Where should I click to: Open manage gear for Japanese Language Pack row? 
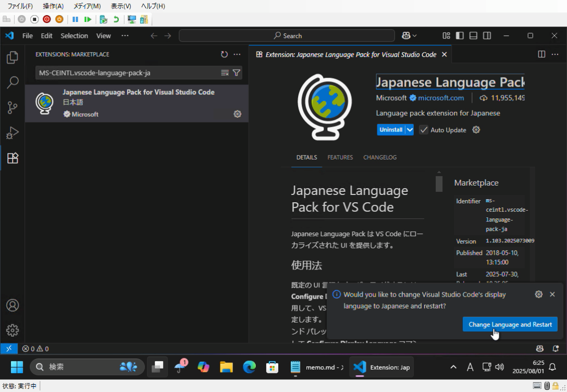[x=237, y=114]
